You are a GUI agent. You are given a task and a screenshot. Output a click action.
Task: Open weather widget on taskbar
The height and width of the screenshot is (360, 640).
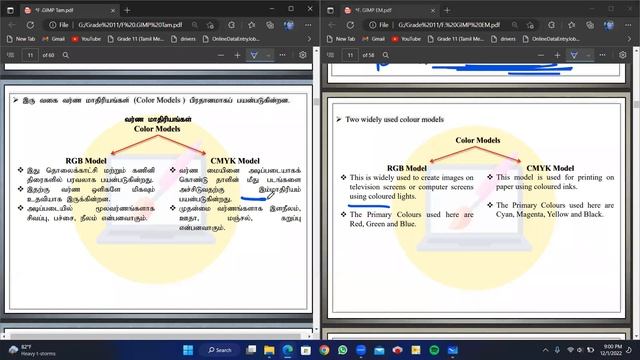(x=32, y=350)
